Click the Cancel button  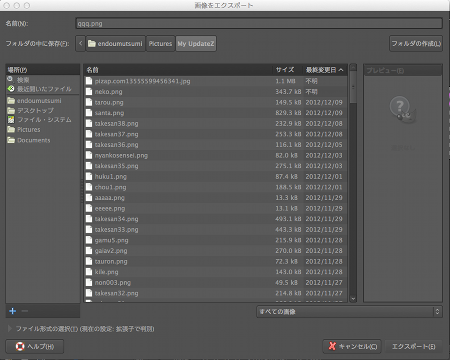pos(352,347)
